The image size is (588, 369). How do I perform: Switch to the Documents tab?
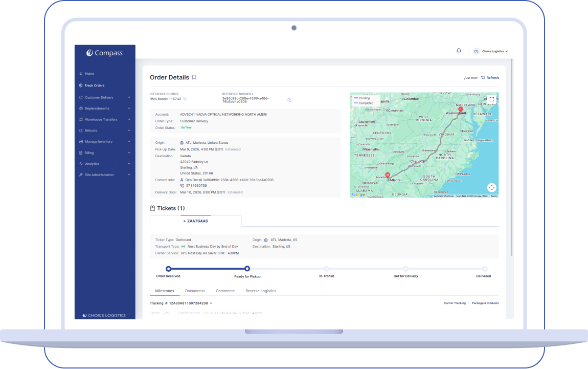coord(195,291)
